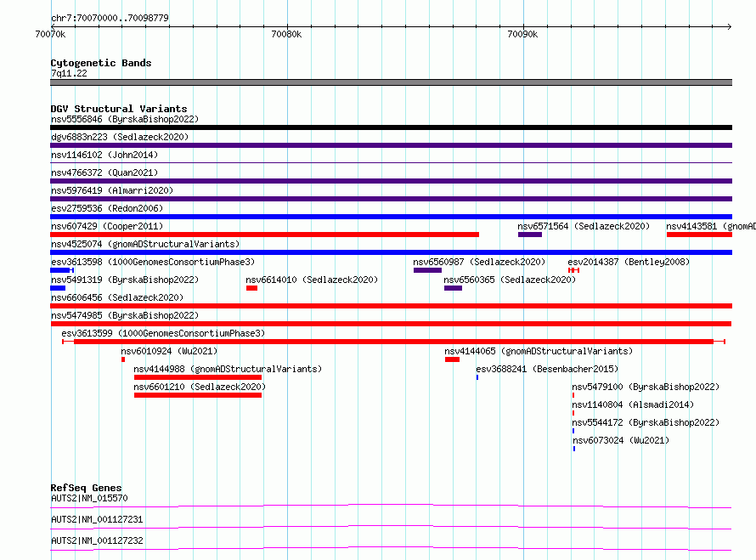Click the AUTS2|NM_001127231 transcript label

pyautogui.click(x=97, y=519)
